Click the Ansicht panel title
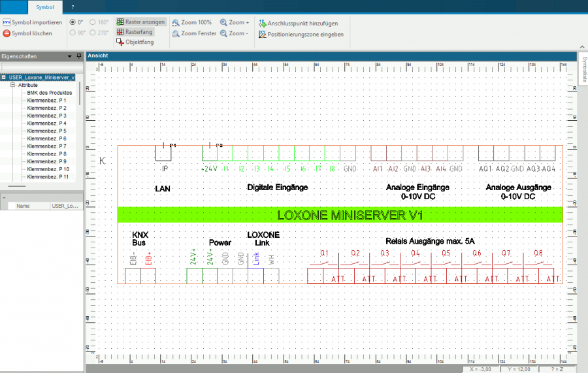Image resolution: width=588 pixels, height=373 pixels. tap(98, 56)
